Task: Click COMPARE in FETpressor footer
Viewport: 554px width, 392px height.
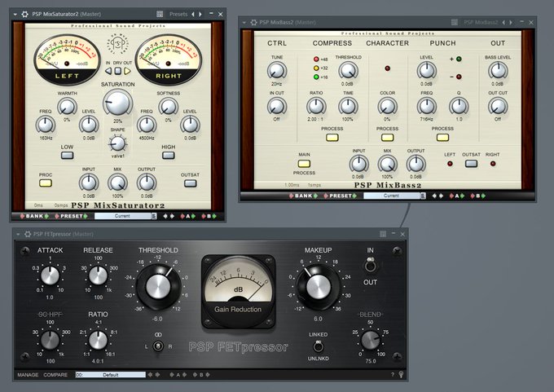Action: [x=55, y=375]
